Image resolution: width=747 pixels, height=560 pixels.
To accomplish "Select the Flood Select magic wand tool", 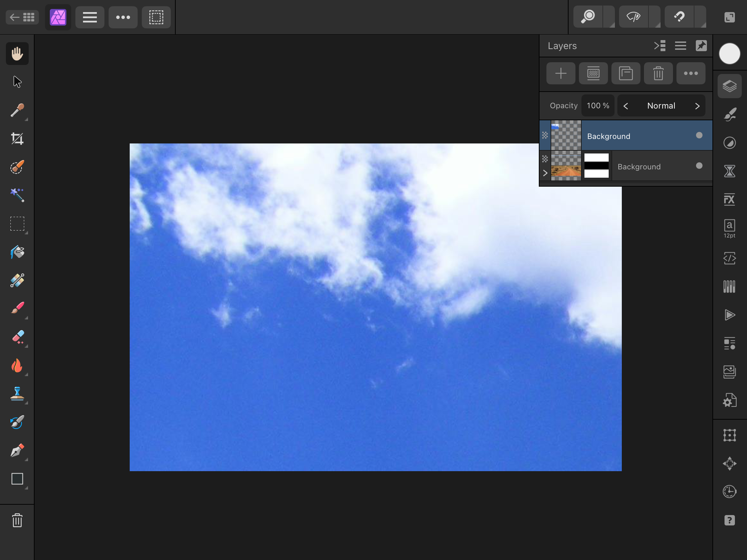I will click(17, 195).
